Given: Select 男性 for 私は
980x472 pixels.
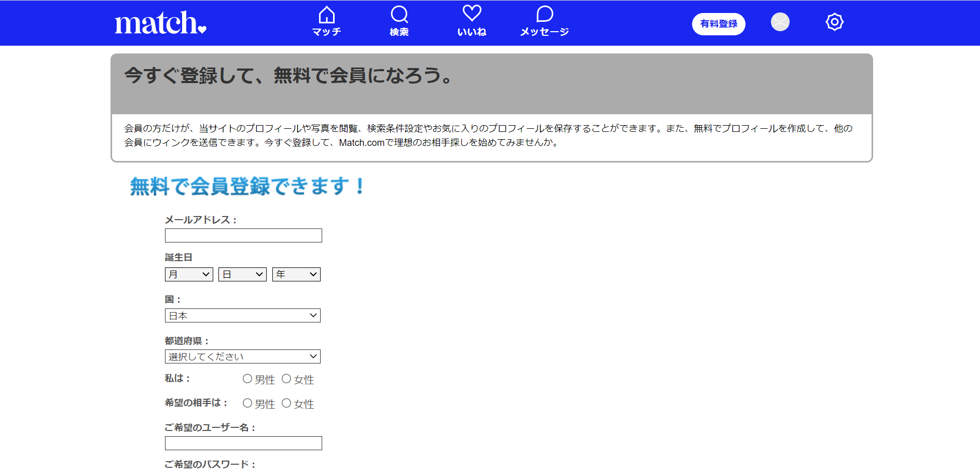Looking at the screenshot, I should pyautogui.click(x=247, y=379).
